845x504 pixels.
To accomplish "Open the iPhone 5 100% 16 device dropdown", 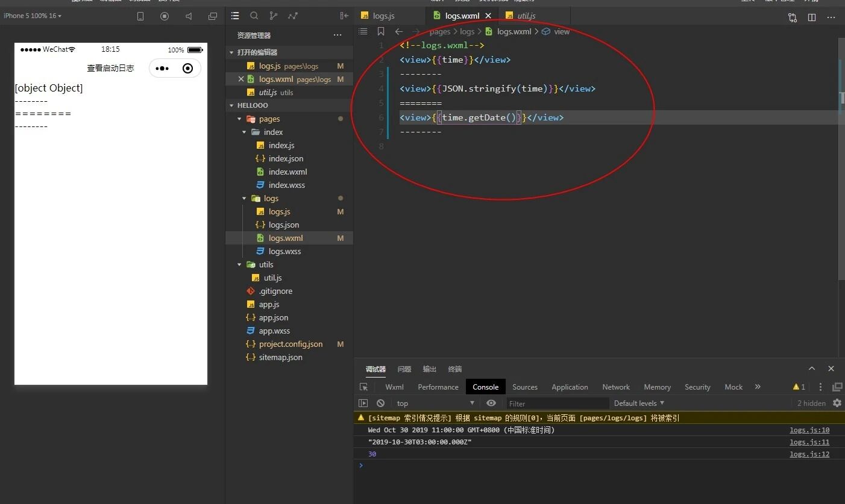I will click(x=33, y=16).
